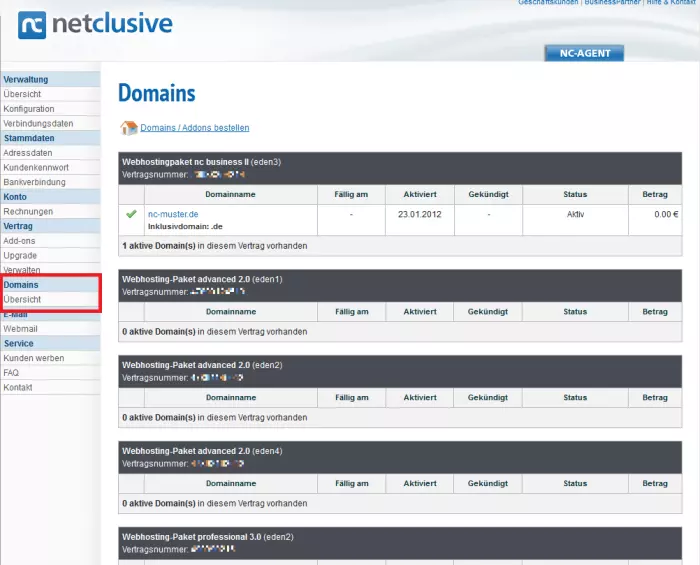
Task: Click the Domains sidebar section header
Action: 50,285
